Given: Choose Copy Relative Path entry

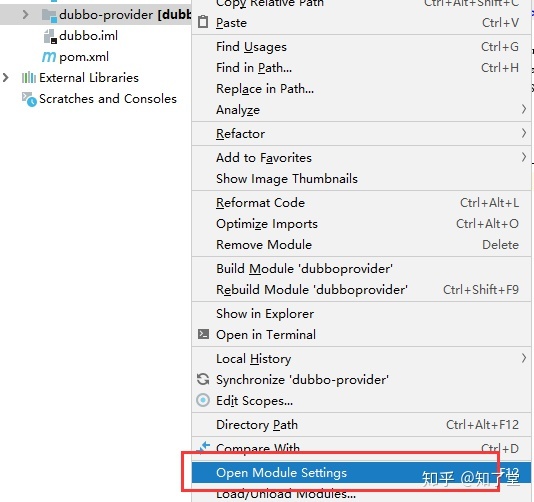Looking at the screenshot, I should coord(361,4).
